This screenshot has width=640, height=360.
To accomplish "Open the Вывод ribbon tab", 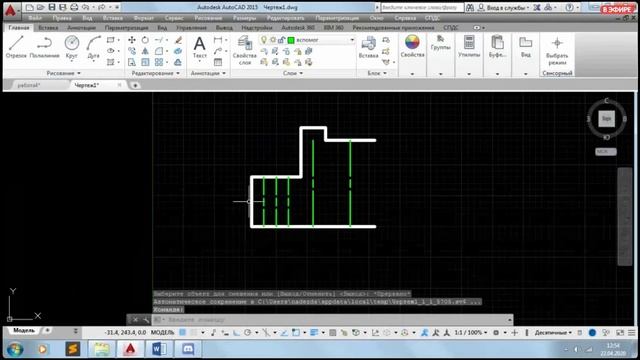I will click(224, 27).
